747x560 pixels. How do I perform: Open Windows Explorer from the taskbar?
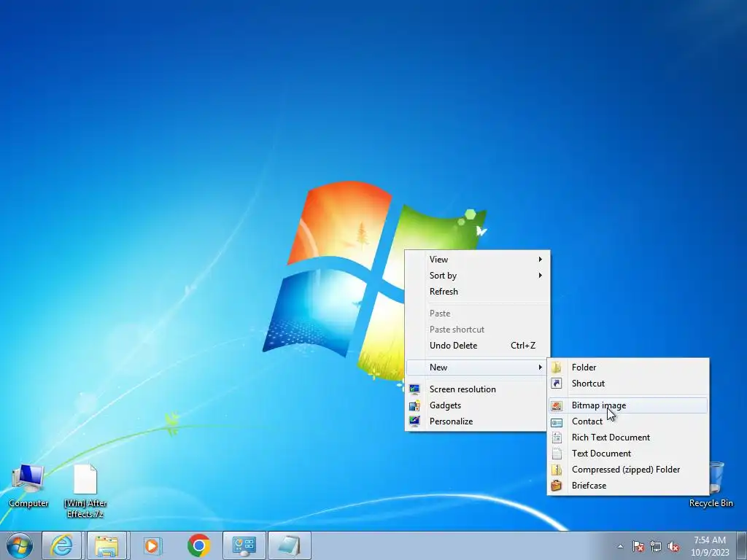click(107, 545)
